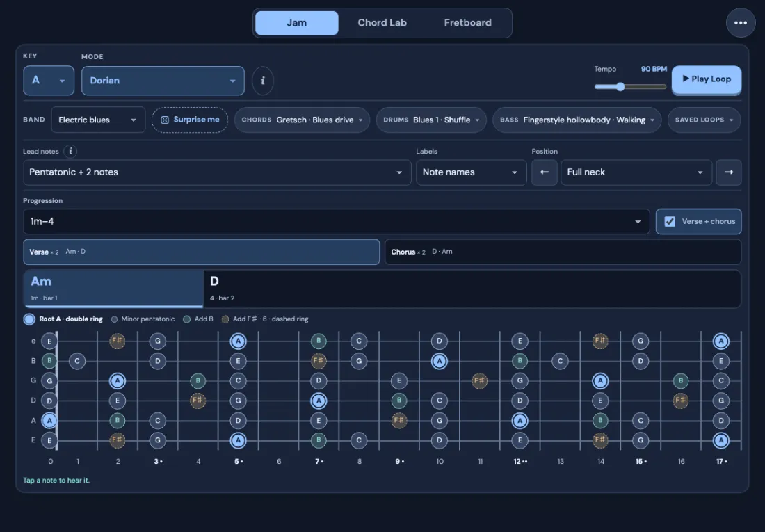Click the Lead notes info icon

coord(70,152)
